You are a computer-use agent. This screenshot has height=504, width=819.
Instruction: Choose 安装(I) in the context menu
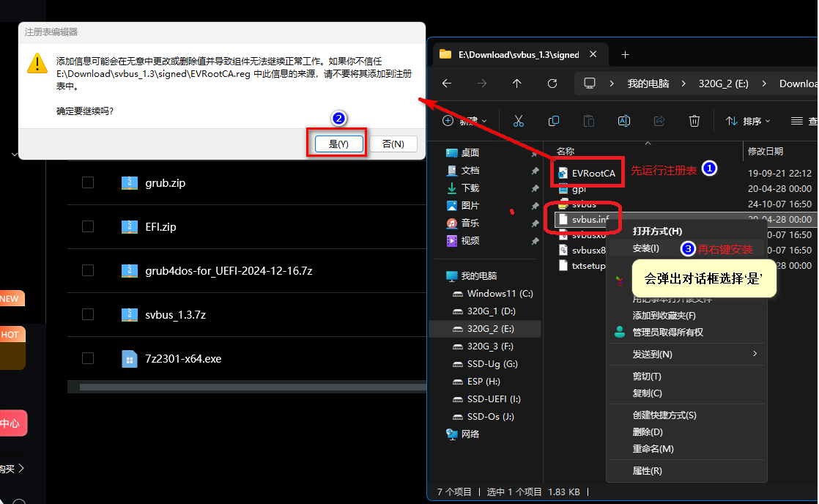[645, 248]
